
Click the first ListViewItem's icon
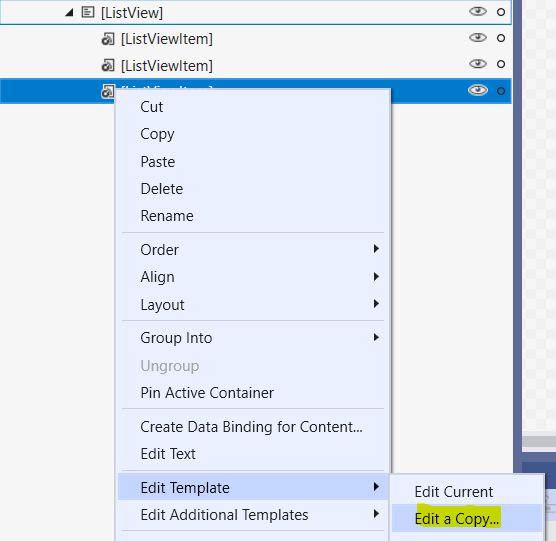tap(108, 39)
